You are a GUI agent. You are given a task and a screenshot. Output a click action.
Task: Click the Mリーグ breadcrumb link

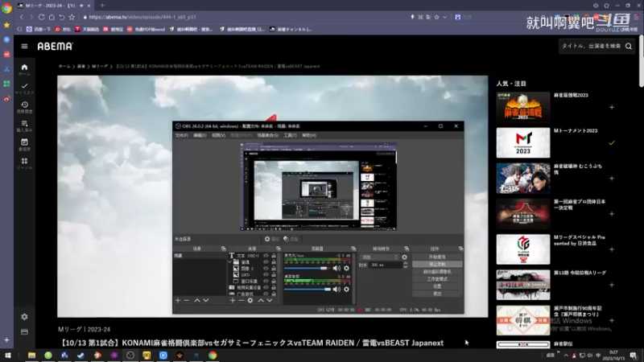pos(99,66)
